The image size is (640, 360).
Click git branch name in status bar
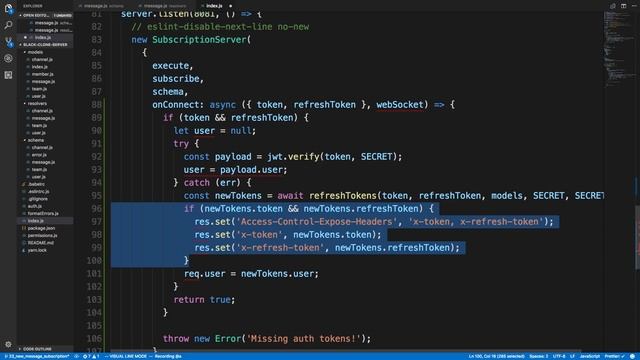(x=37, y=356)
